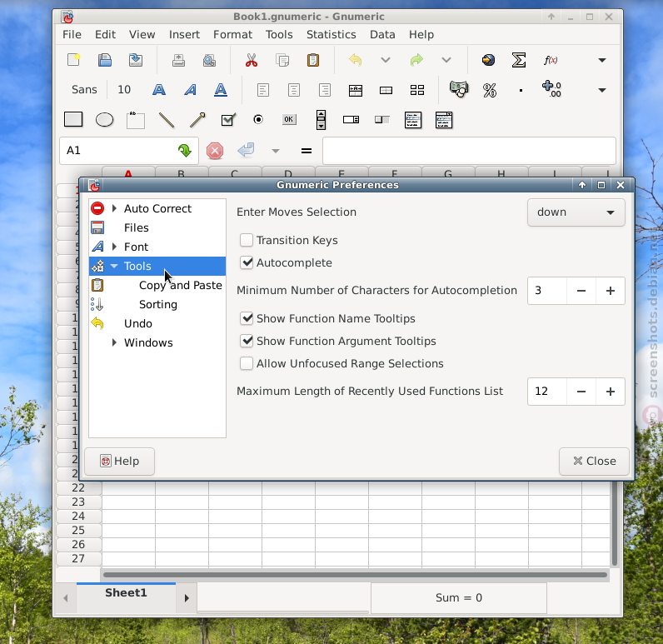Click the Sum sigma icon
Image resolution: width=663 pixels, height=644 pixels.
(x=519, y=60)
